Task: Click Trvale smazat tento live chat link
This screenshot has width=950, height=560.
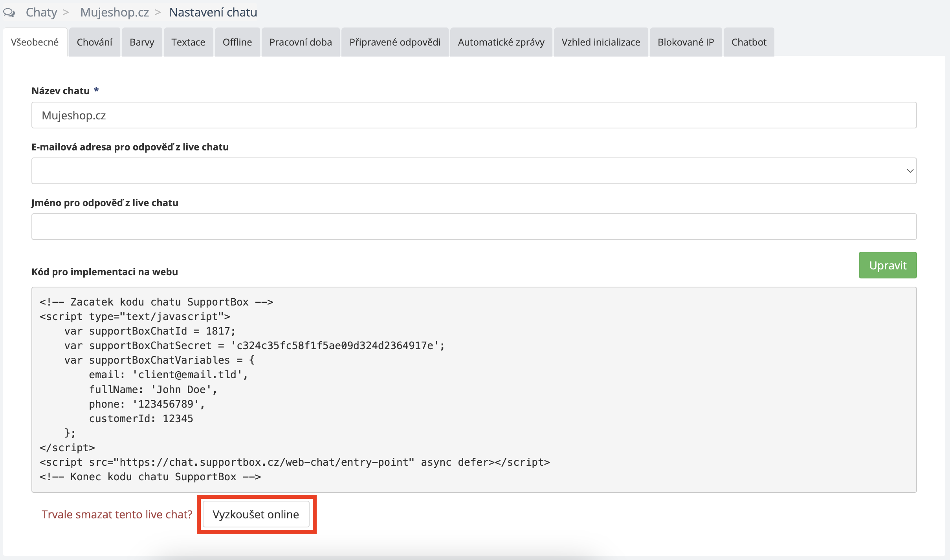Action: 117,514
